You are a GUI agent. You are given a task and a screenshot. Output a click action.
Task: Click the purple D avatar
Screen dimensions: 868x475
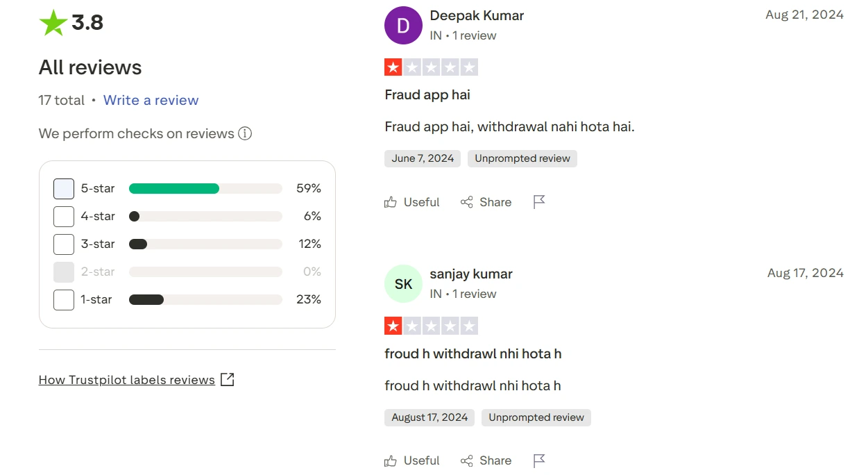point(403,26)
